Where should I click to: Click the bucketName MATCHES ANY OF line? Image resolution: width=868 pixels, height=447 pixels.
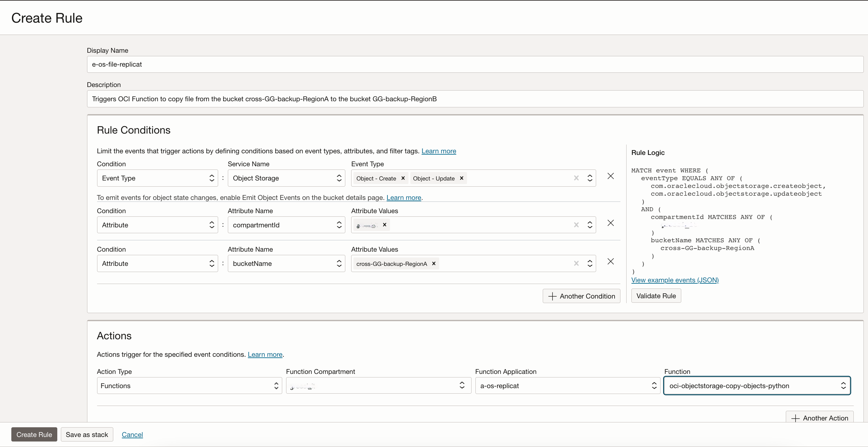coord(705,240)
